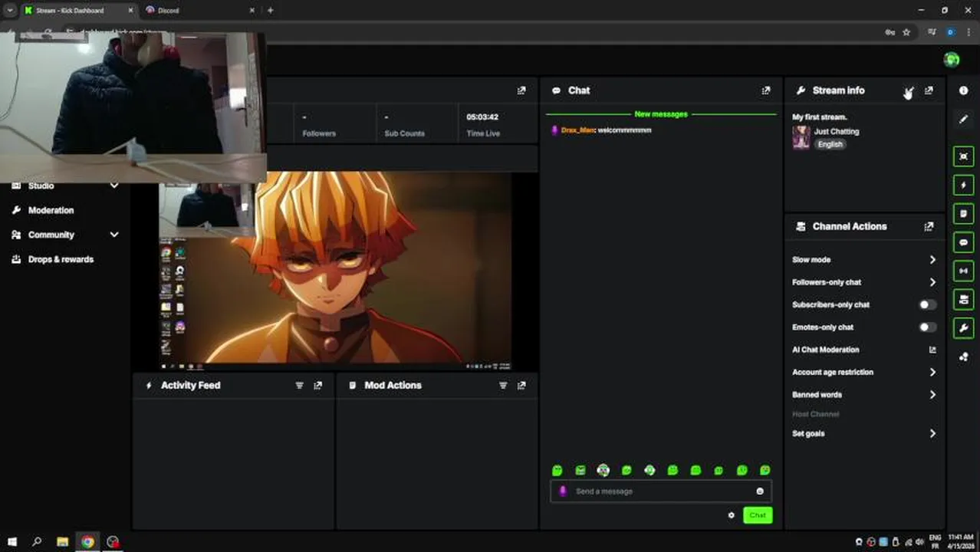
Task: Toggle channel actions widget above wrench icon
Action: click(963, 299)
